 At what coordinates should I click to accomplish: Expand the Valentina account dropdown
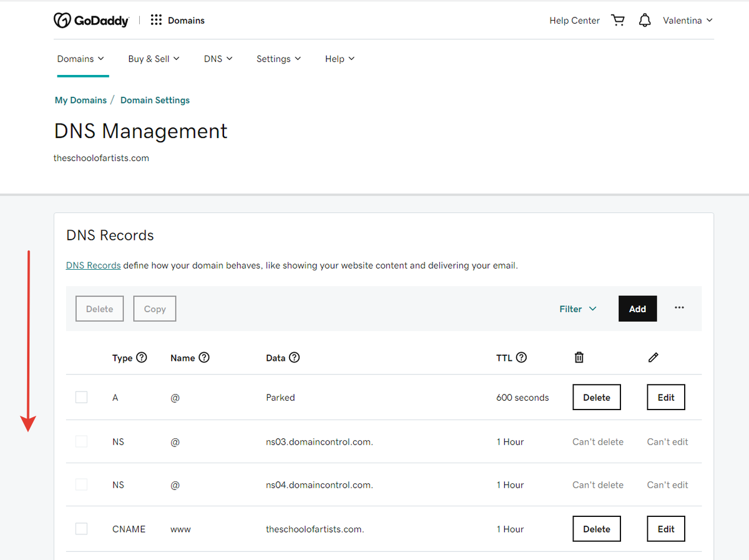pyautogui.click(x=687, y=21)
